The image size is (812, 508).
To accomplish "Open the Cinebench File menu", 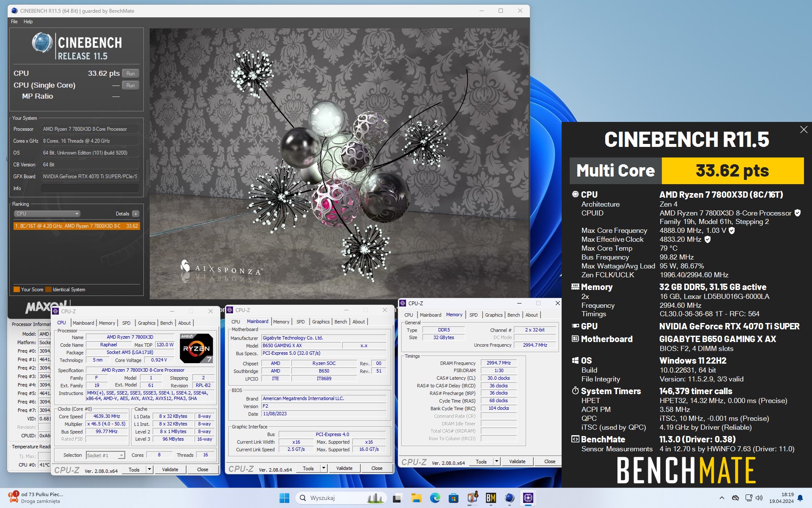I will coord(14,22).
